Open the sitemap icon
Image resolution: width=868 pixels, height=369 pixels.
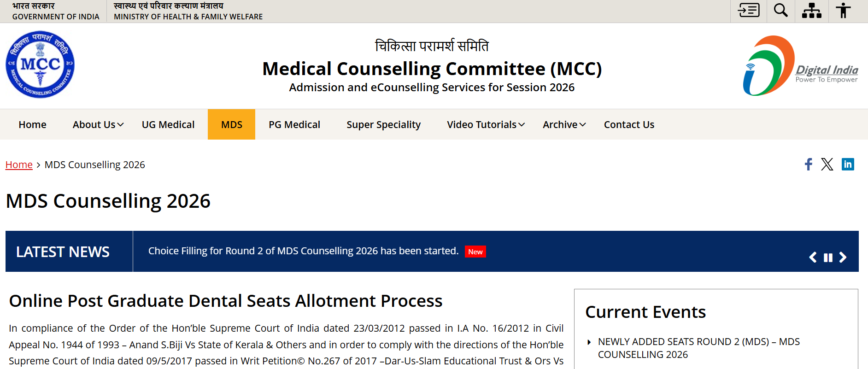pos(812,10)
